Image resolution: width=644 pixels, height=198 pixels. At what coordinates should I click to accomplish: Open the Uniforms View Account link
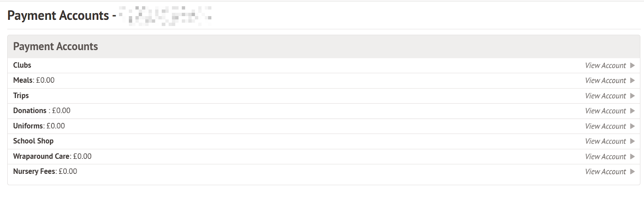(605, 126)
